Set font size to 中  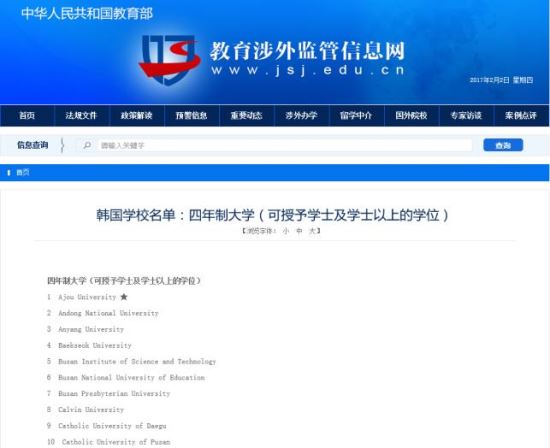tap(299, 230)
